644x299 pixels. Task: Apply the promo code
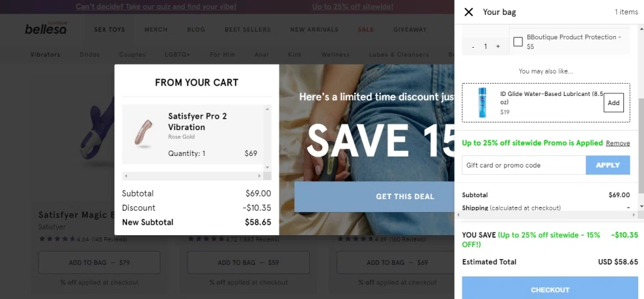[607, 165]
